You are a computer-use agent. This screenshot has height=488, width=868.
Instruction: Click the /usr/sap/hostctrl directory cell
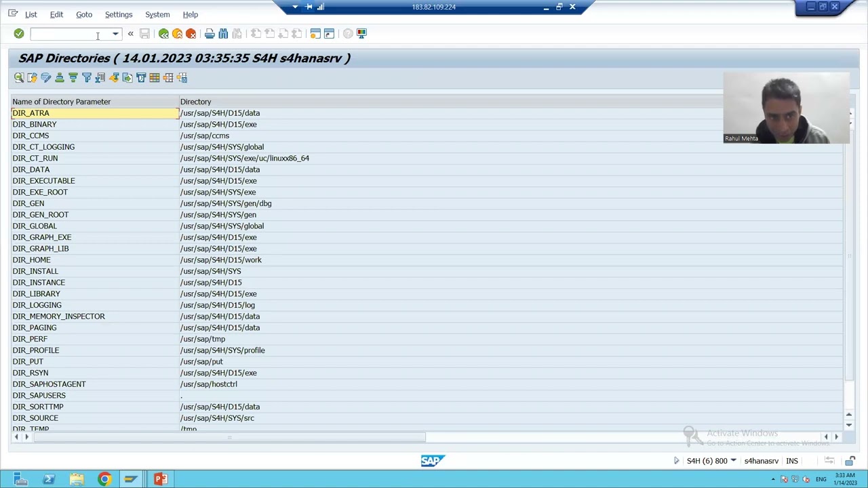[x=208, y=384]
